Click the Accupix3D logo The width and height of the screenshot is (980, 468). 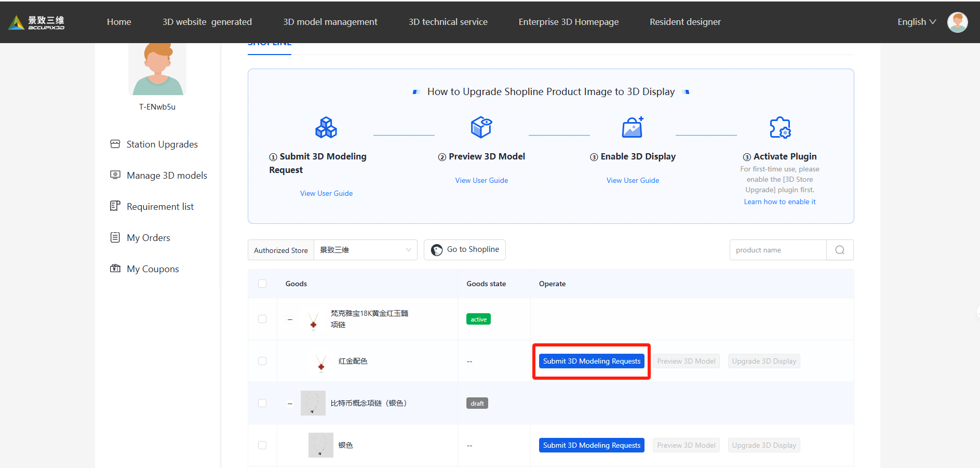click(x=36, y=22)
